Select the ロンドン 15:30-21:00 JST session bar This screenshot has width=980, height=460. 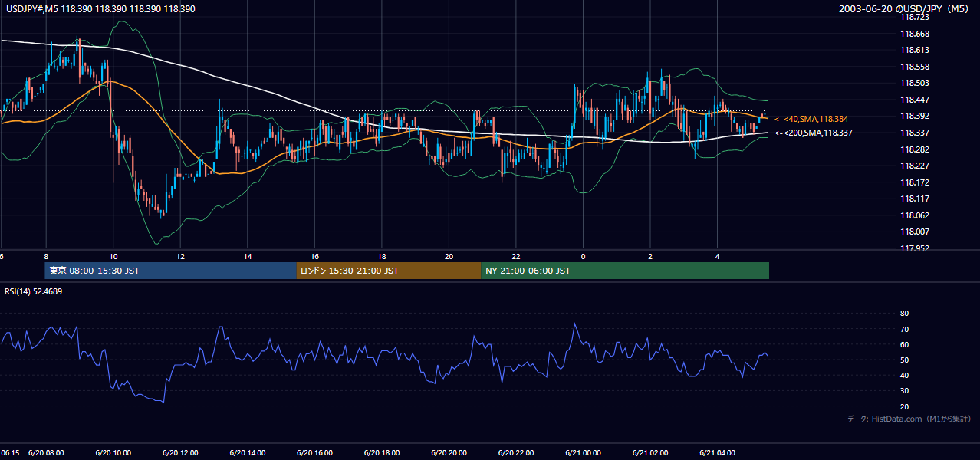point(389,271)
